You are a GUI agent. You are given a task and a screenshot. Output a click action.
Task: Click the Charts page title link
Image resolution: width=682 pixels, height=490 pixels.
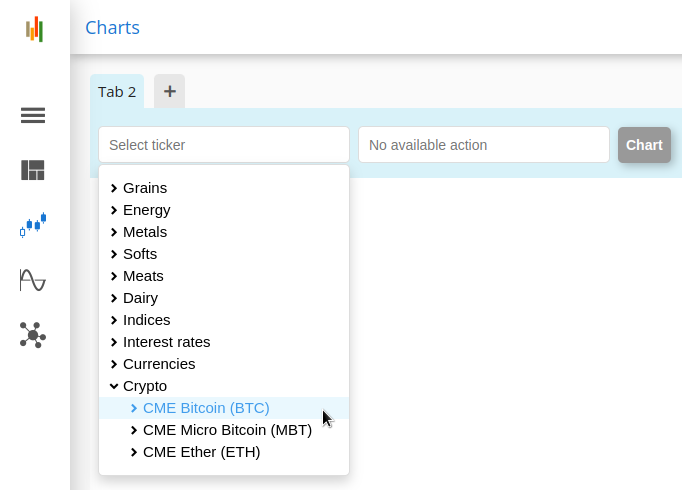point(113,28)
